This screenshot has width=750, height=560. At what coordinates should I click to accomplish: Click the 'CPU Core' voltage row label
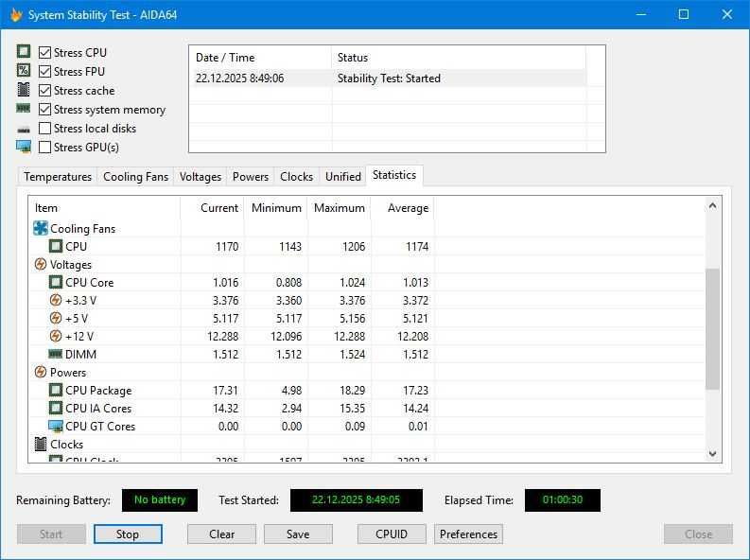[x=90, y=282]
